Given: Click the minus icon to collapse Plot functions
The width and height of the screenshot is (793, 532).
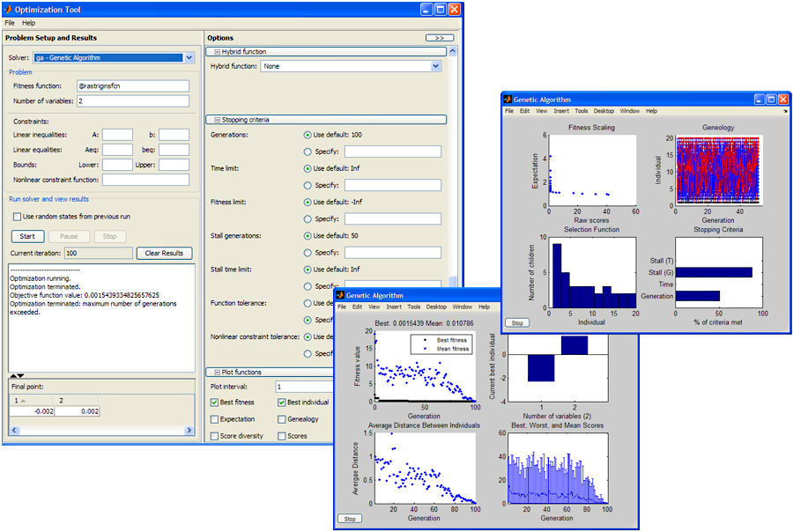Looking at the screenshot, I should 218,373.
